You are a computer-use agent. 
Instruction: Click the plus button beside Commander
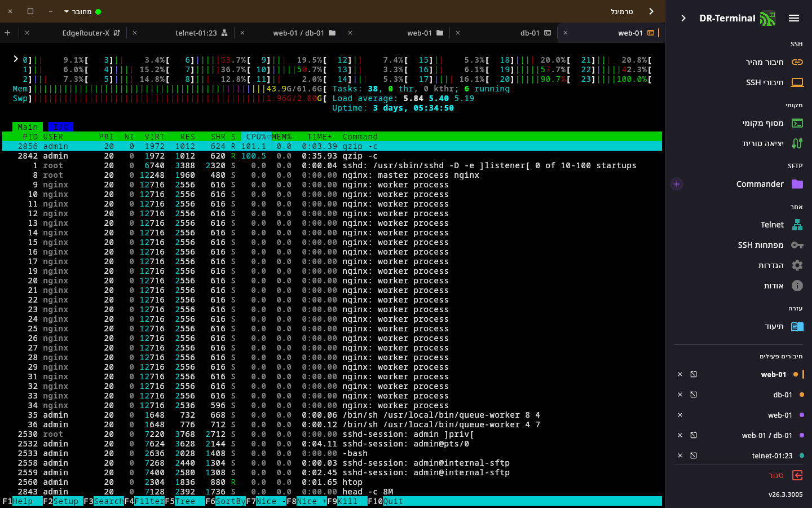pyautogui.click(x=677, y=184)
